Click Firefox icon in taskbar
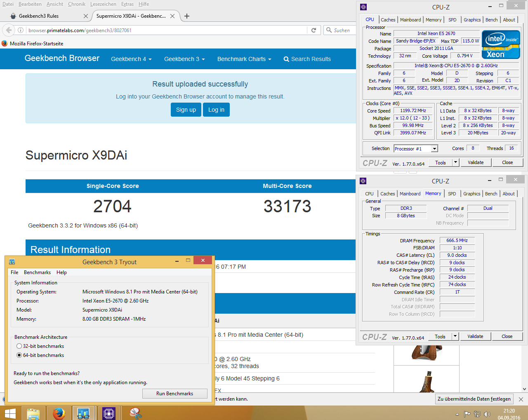The height and width of the screenshot is (420, 528). pos(59,413)
